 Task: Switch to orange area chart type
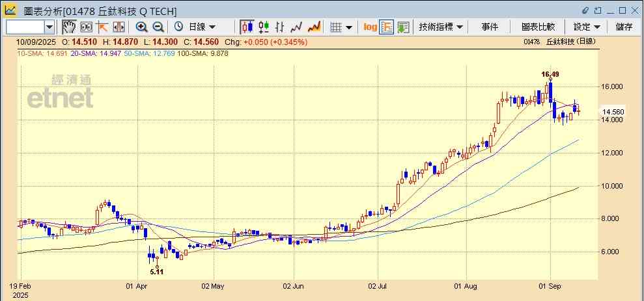point(314,27)
